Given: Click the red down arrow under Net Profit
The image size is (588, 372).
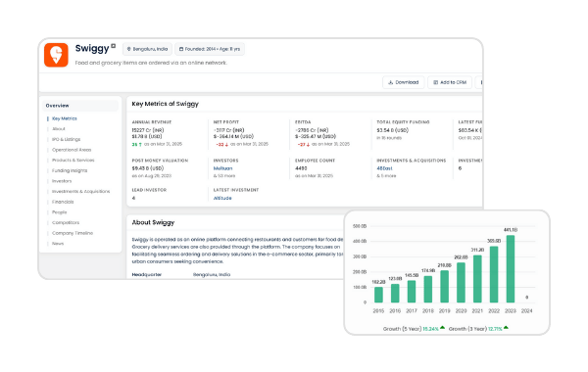Looking at the screenshot, I should point(226,145).
